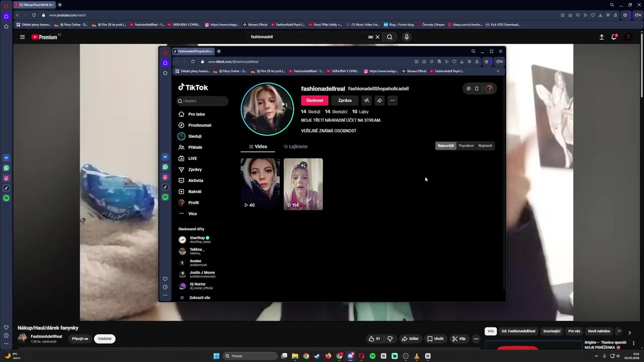Sort videos by Populární
Screen dimensions: 644x362
click(x=466, y=146)
